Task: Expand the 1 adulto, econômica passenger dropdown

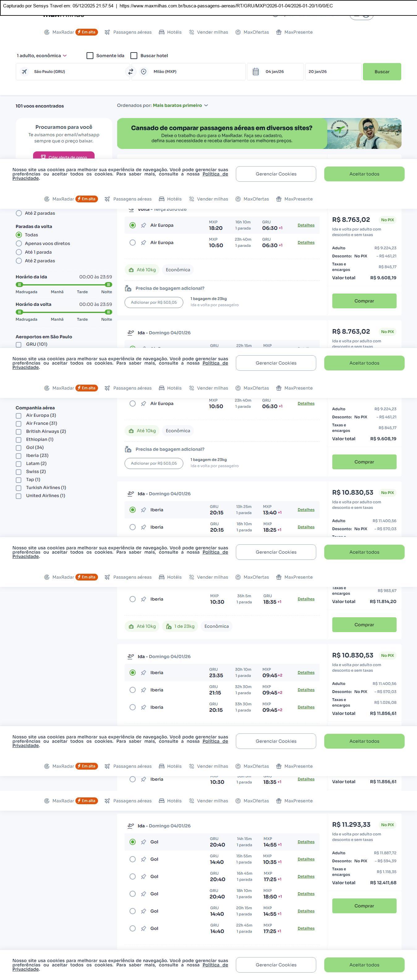Action: pos(41,56)
